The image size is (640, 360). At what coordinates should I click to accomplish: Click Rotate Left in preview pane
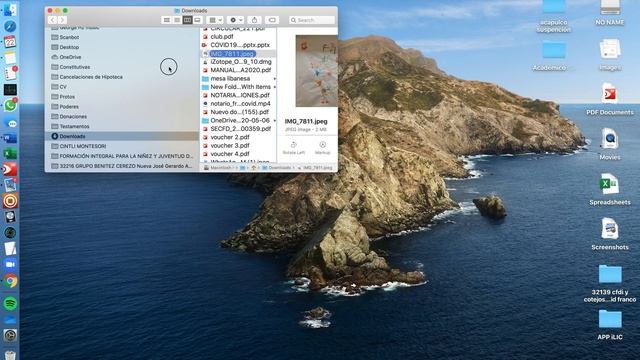[x=293, y=148]
